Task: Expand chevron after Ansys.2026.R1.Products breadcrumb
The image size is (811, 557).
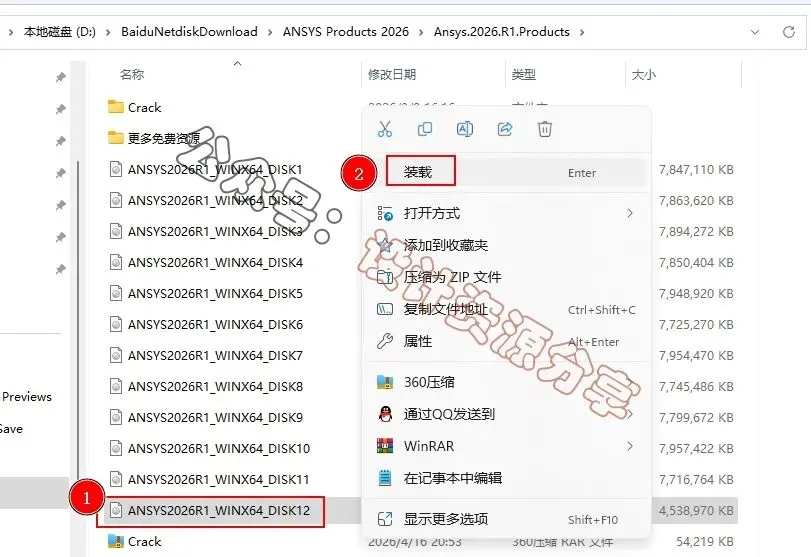Action: coord(582,32)
